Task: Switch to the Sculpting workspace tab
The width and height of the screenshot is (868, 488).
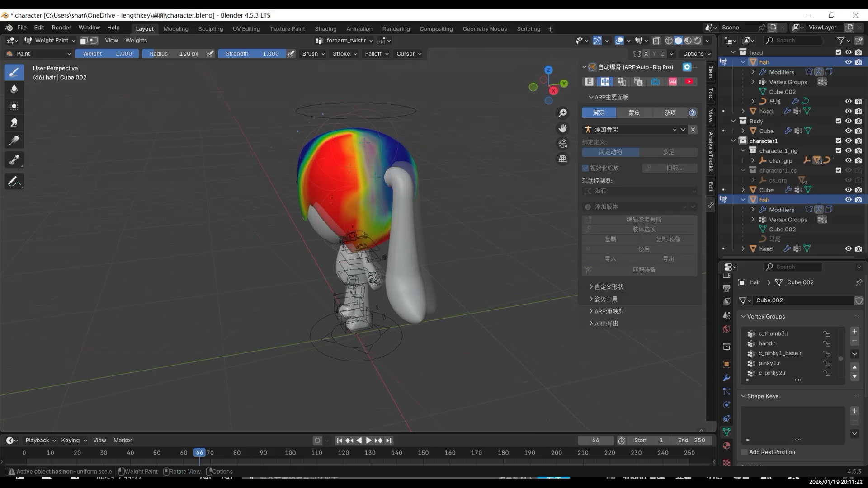Action: point(210,29)
